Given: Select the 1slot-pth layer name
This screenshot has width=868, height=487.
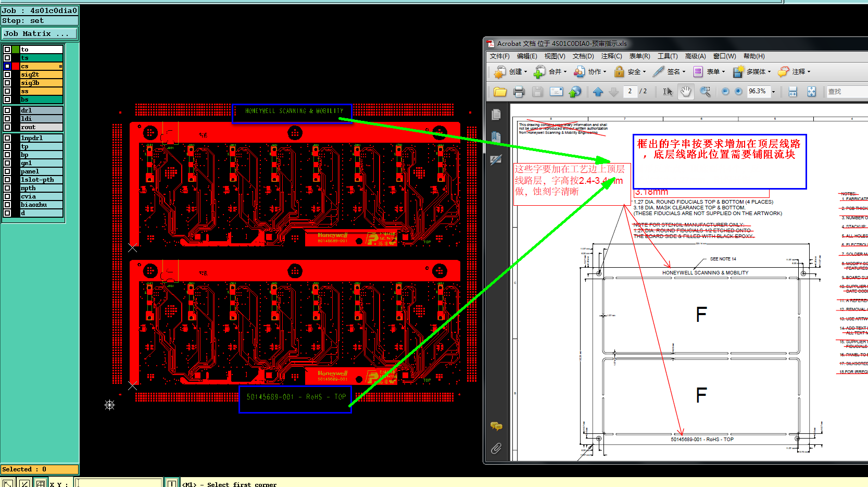Looking at the screenshot, I should pyautogui.click(x=41, y=180).
